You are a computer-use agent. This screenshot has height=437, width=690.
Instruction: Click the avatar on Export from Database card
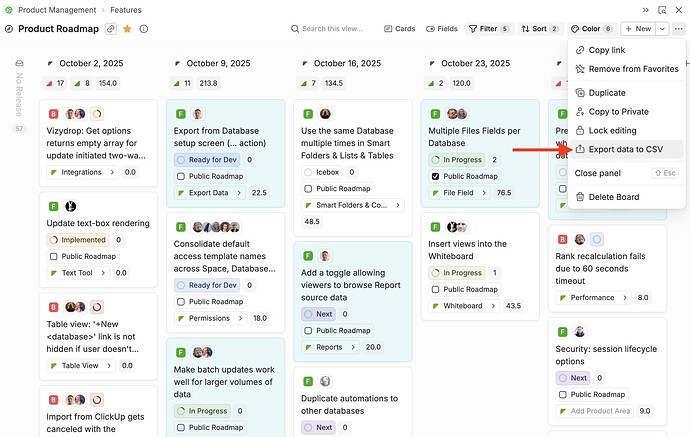198,114
